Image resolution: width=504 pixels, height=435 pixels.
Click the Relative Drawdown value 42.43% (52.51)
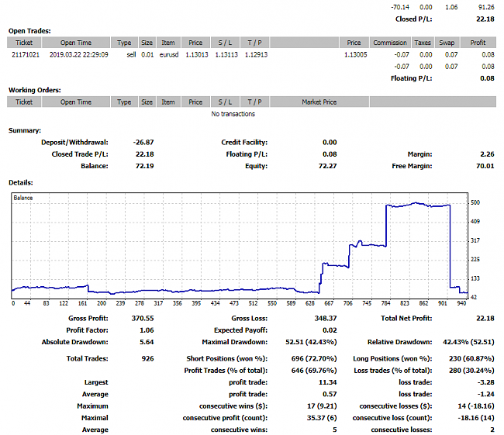pos(468,342)
